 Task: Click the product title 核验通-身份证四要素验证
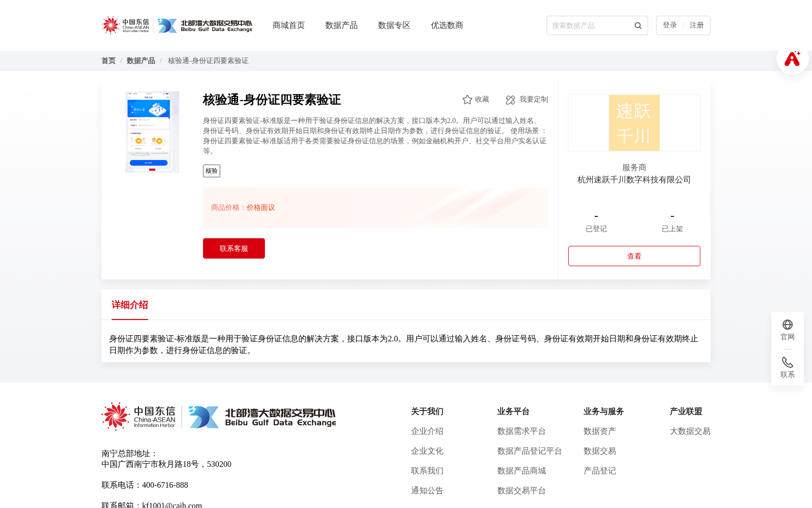[272, 100]
